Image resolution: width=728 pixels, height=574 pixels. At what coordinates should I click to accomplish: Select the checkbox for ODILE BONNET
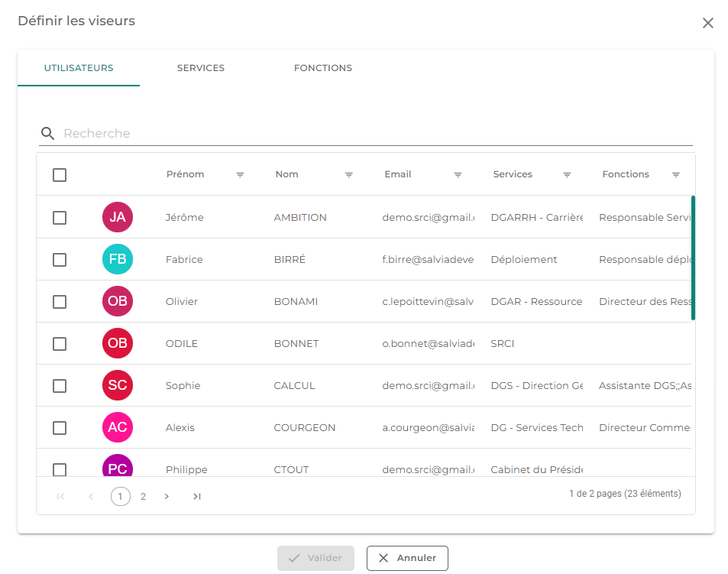[60, 344]
